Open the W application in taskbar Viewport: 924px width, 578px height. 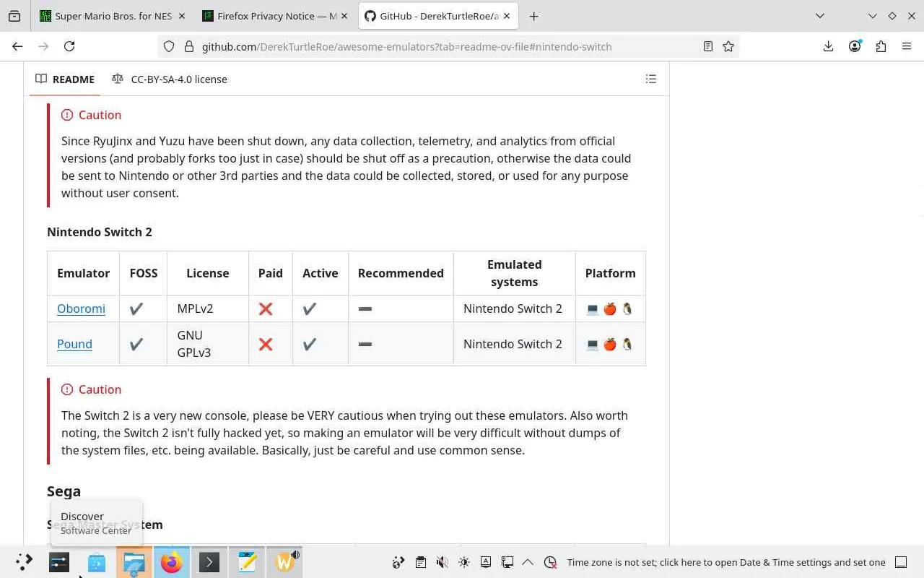coord(284,562)
